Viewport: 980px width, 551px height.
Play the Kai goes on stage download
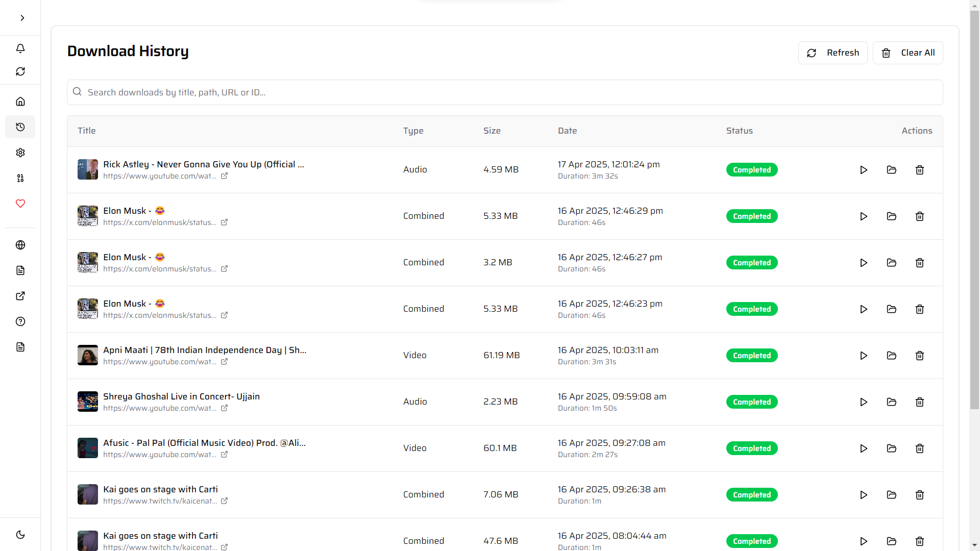point(863,494)
